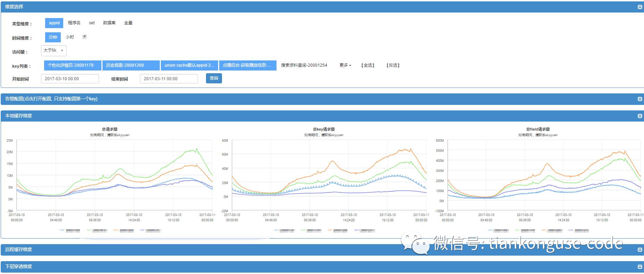Toggle key 历史观看-20001260
Screen dimensions: 644x274
(131, 65)
